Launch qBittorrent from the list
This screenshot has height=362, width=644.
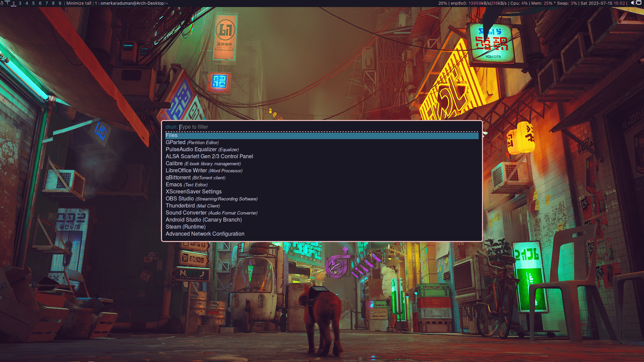[195, 178]
